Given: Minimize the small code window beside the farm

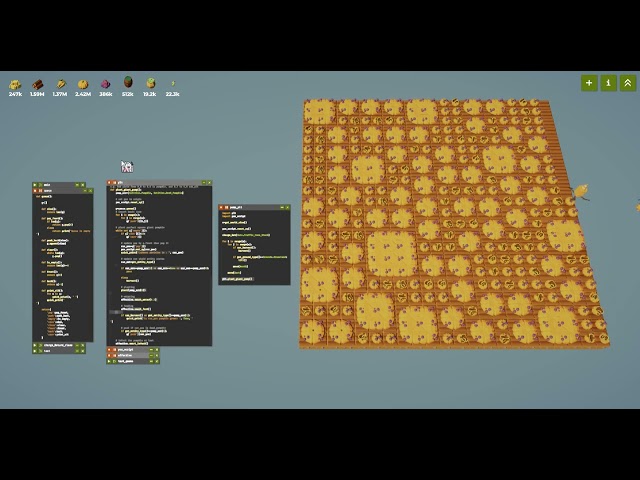Looking at the screenshot, I should click(282, 207).
